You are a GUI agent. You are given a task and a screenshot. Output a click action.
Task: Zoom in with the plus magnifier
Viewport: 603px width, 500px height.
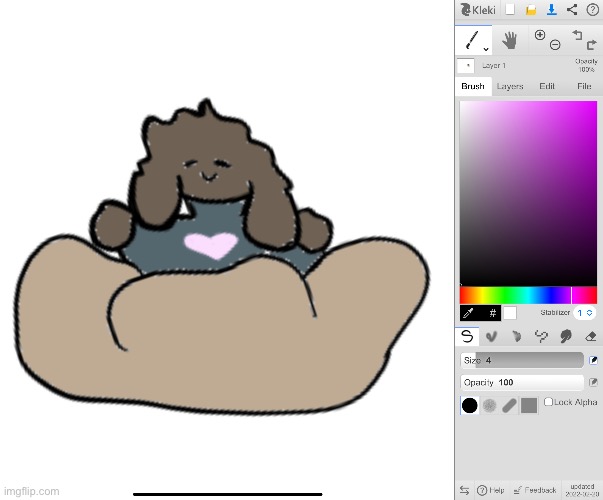tap(540, 35)
